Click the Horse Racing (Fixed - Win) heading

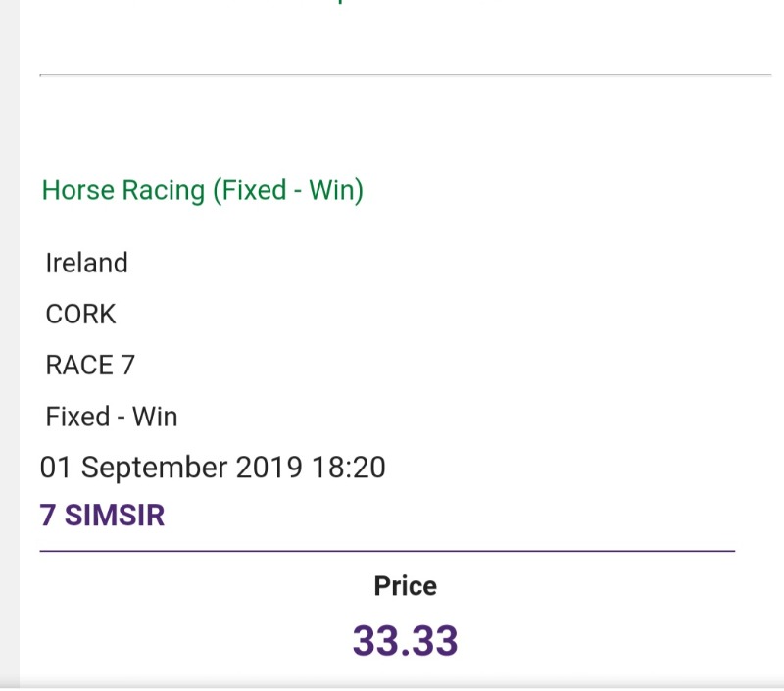click(x=202, y=190)
